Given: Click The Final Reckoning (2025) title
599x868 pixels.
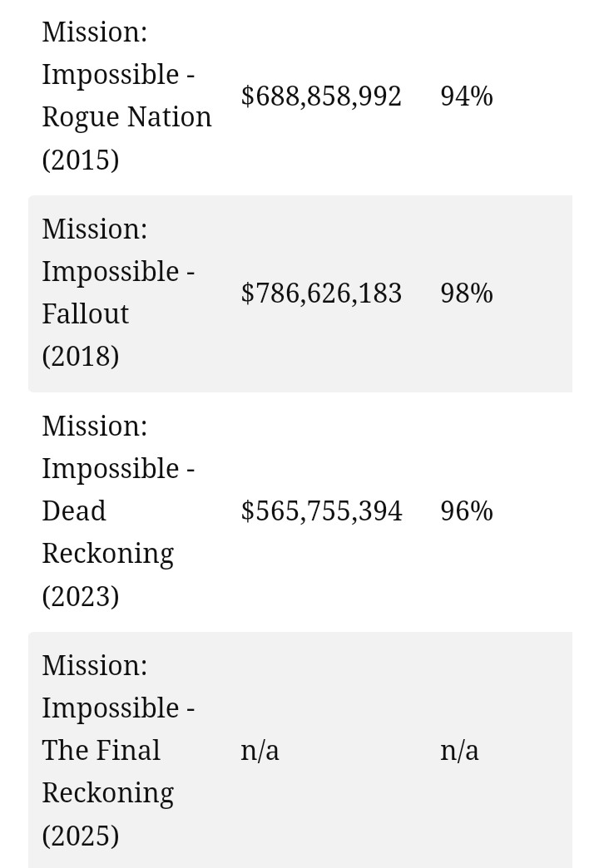Looking at the screenshot, I should click(119, 750).
